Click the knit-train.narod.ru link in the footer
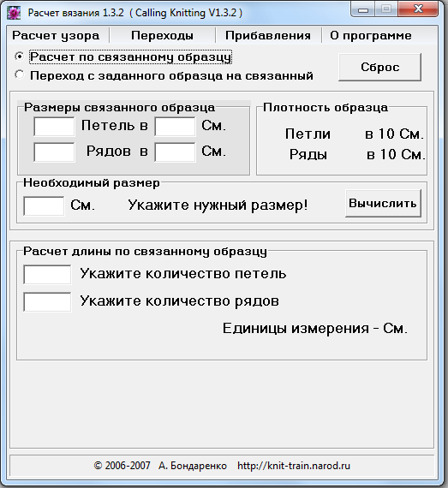448x488 pixels. click(294, 466)
